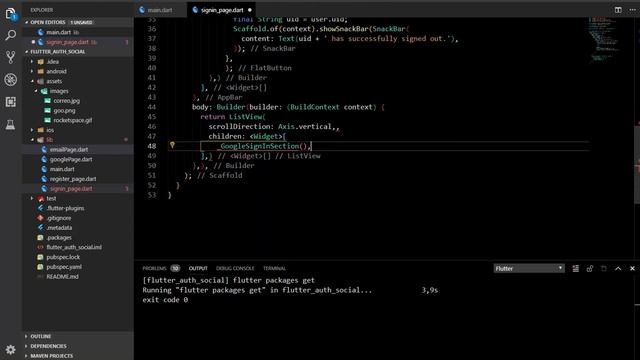
Task: Open the editor More Actions ellipsis
Action: [632, 10]
